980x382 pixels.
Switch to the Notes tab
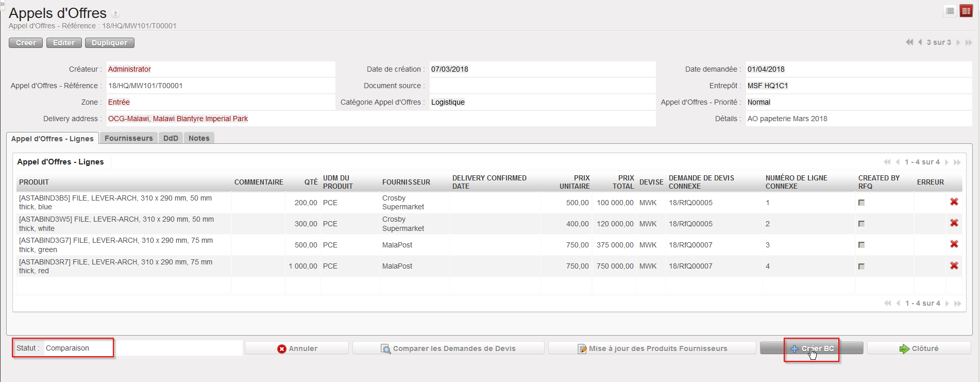[x=199, y=138]
